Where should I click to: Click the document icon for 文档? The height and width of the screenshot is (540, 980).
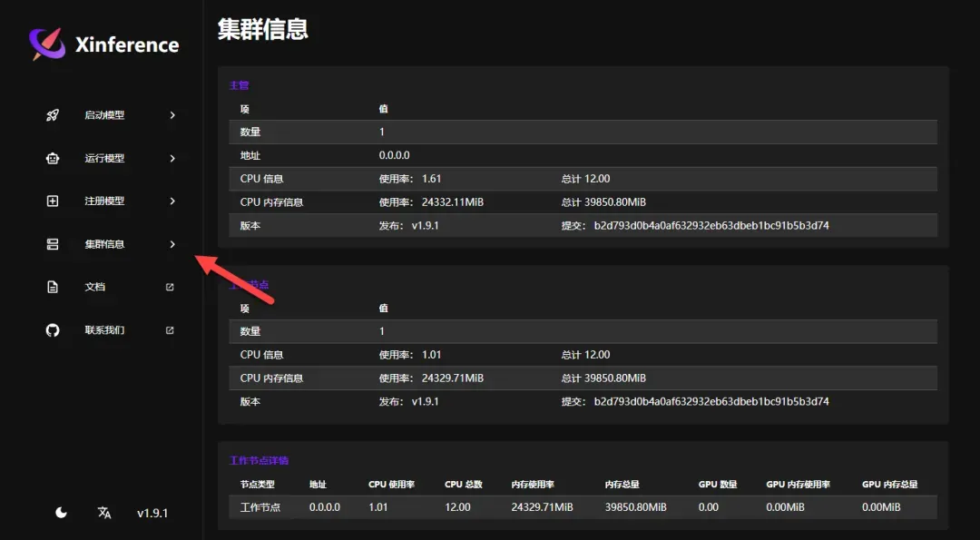pos(53,287)
